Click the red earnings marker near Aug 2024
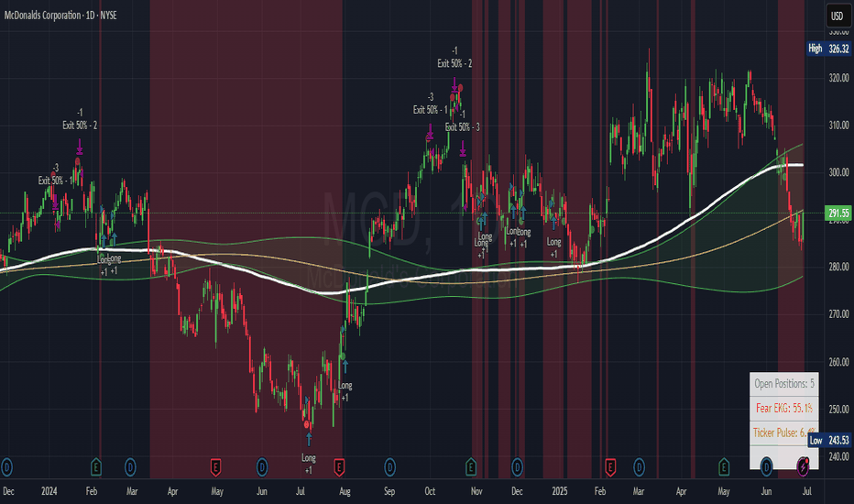 pyautogui.click(x=339, y=467)
